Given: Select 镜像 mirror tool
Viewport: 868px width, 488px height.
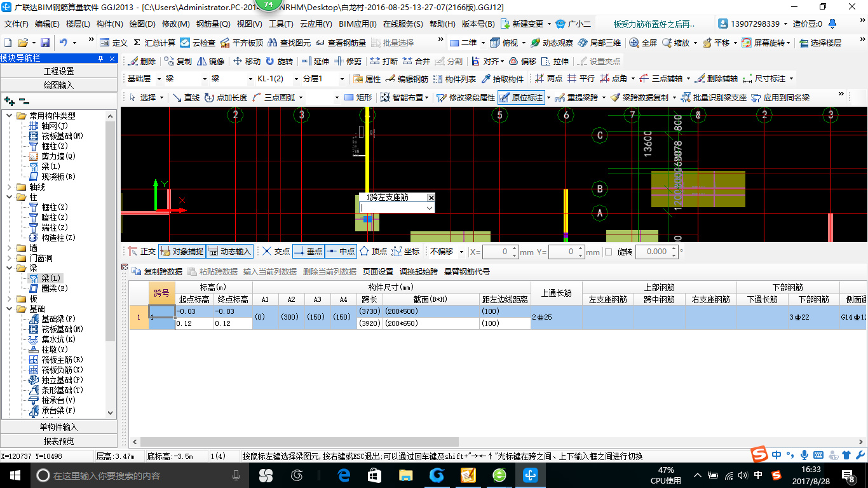Looking at the screenshot, I should [210, 62].
